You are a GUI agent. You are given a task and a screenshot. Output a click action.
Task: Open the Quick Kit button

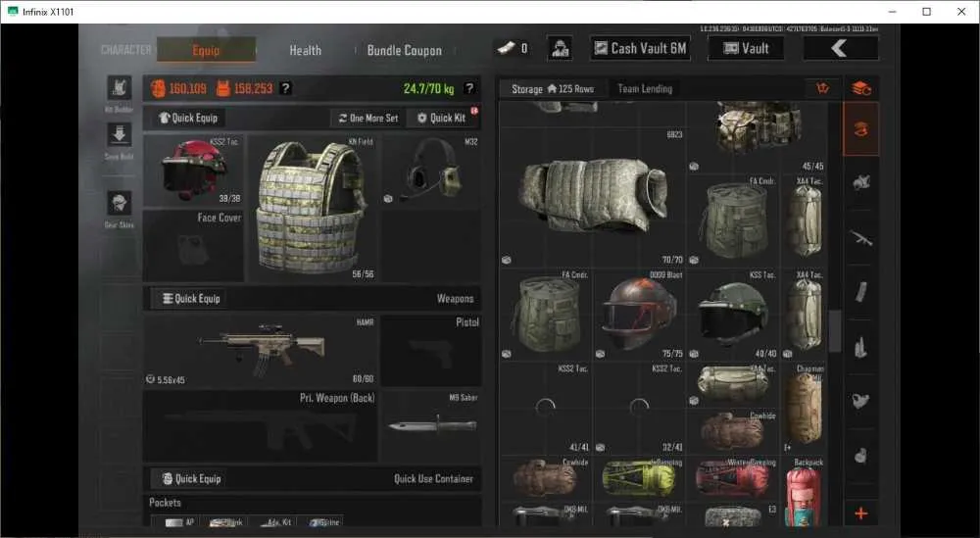[x=442, y=118]
